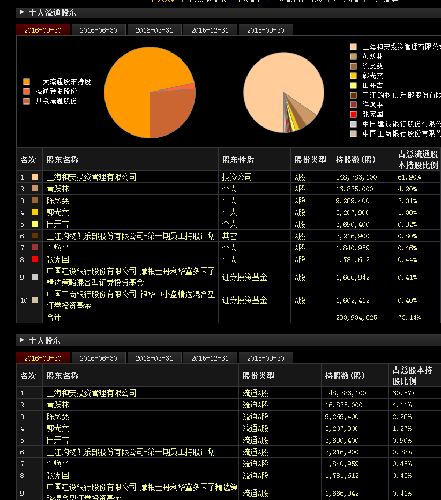Open rank 1 shareholder name in 十大股东 table

pos(92,393)
